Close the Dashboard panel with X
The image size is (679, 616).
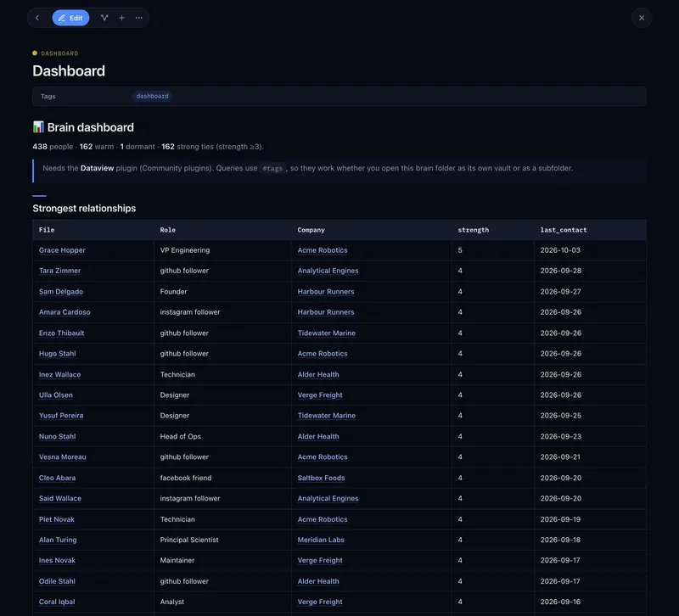[x=642, y=18]
